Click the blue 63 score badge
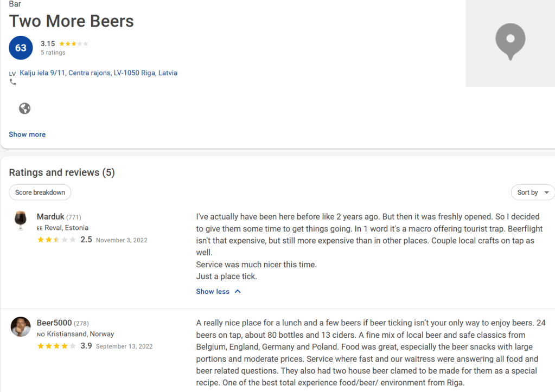 (21, 48)
